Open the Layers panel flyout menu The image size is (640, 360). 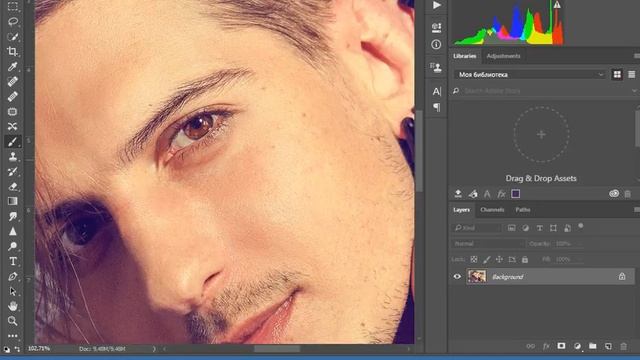[x=636, y=209]
